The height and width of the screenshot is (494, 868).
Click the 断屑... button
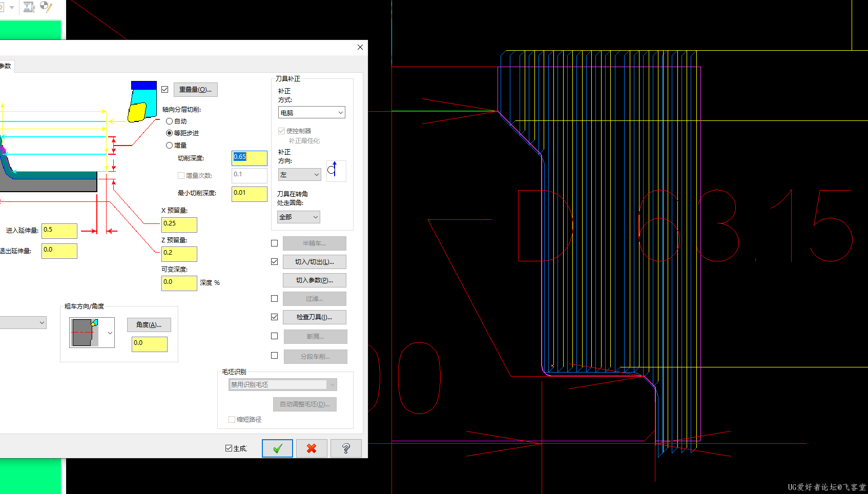click(x=316, y=337)
